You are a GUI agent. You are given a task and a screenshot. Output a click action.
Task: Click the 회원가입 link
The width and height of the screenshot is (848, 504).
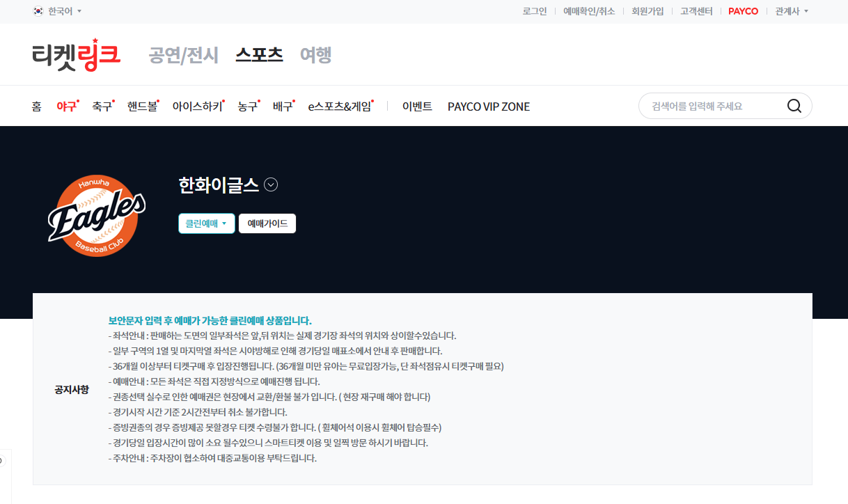(647, 11)
